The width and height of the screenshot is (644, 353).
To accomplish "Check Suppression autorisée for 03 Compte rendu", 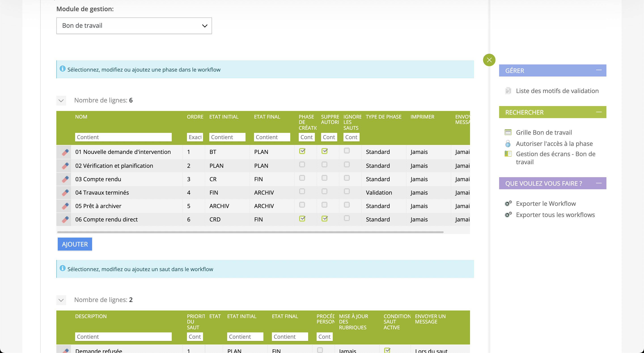I will click(x=324, y=178).
